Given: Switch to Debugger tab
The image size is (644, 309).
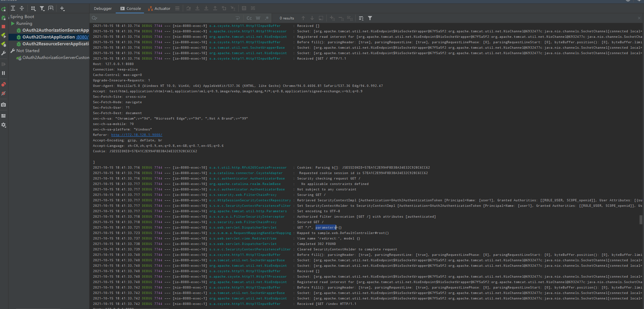Looking at the screenshot, I should (103, 9).
